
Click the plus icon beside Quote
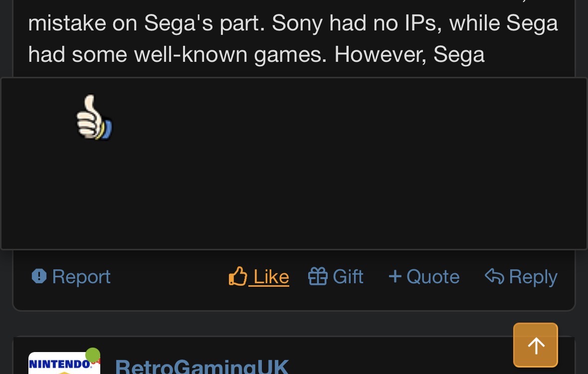click(395, 276)
